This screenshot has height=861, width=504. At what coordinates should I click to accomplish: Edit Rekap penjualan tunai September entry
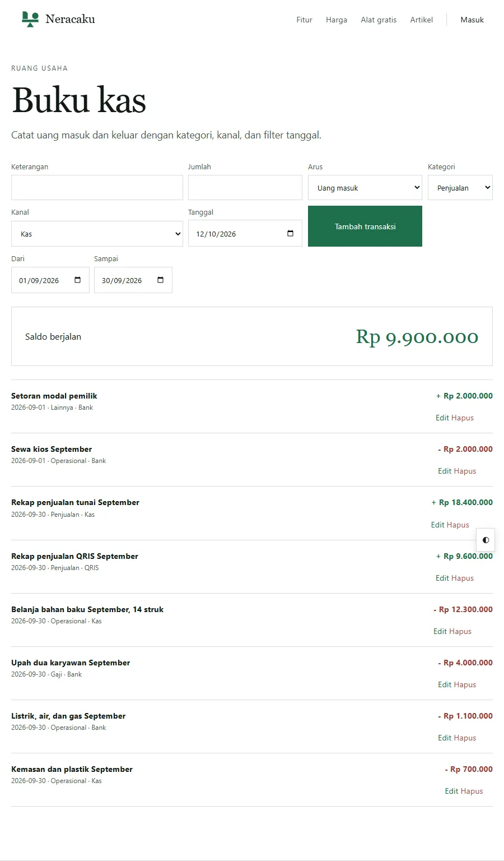(438, 525)
